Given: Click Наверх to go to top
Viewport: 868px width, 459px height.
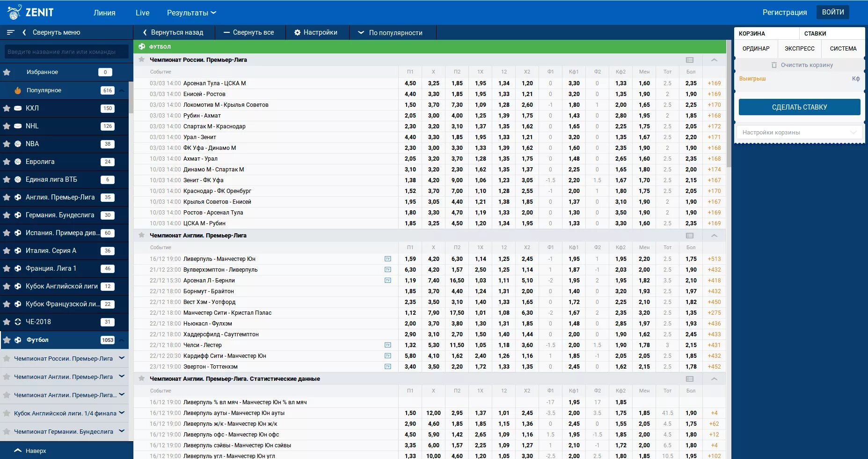Looking at the screenshot, I should pos(30,451).
